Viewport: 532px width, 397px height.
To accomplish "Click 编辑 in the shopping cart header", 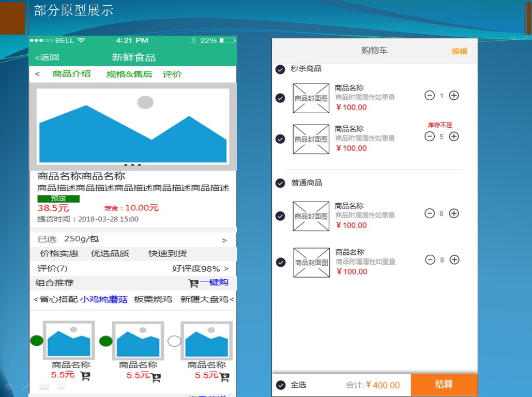I will [x=460, y=51].
